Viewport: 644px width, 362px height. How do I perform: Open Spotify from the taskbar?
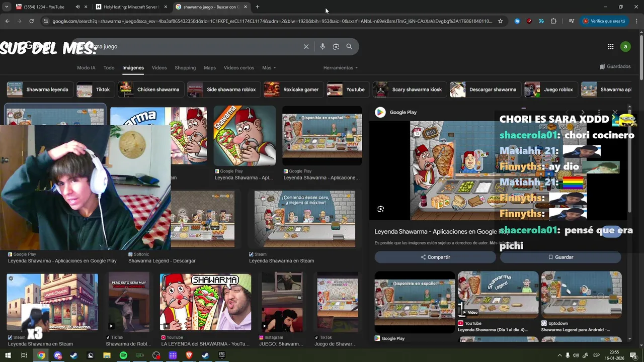point(123,355)
